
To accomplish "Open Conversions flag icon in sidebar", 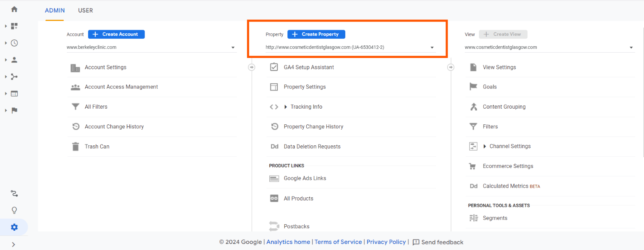I will point(14,110).
